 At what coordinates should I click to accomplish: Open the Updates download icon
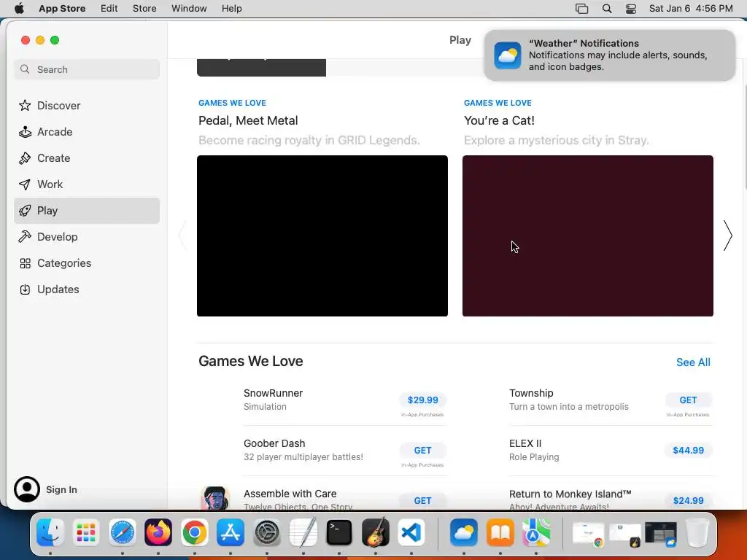25,289
